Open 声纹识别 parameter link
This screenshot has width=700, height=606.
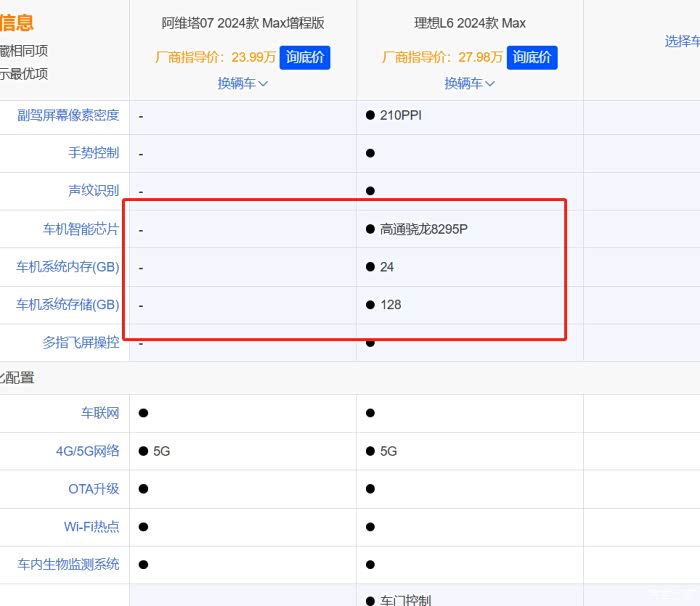click(94, 191)
